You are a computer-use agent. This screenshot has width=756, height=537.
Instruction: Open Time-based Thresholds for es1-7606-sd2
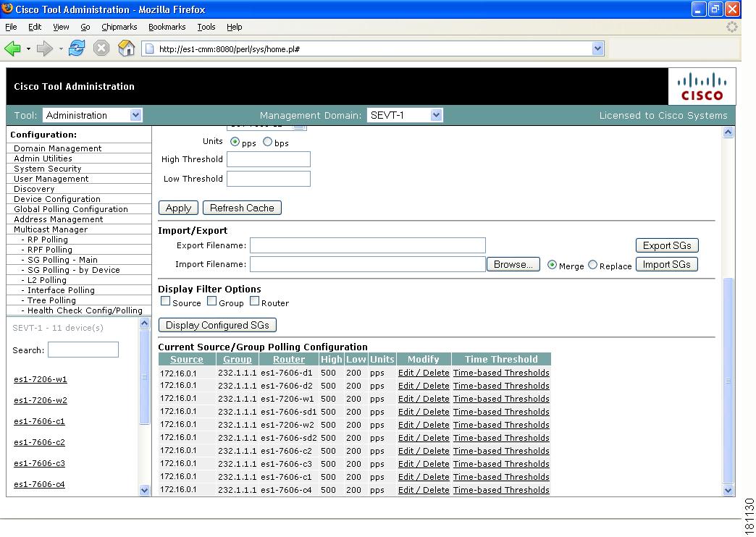click(x=501, y=438)
